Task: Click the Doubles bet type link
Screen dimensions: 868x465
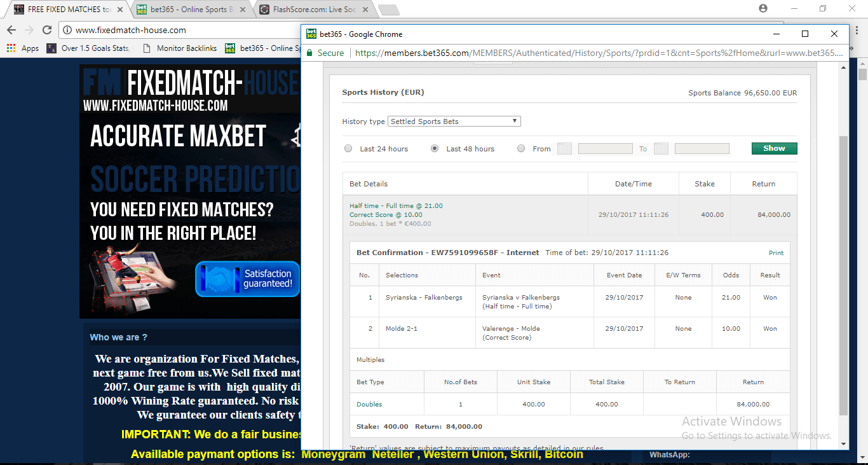Action: 369,405
